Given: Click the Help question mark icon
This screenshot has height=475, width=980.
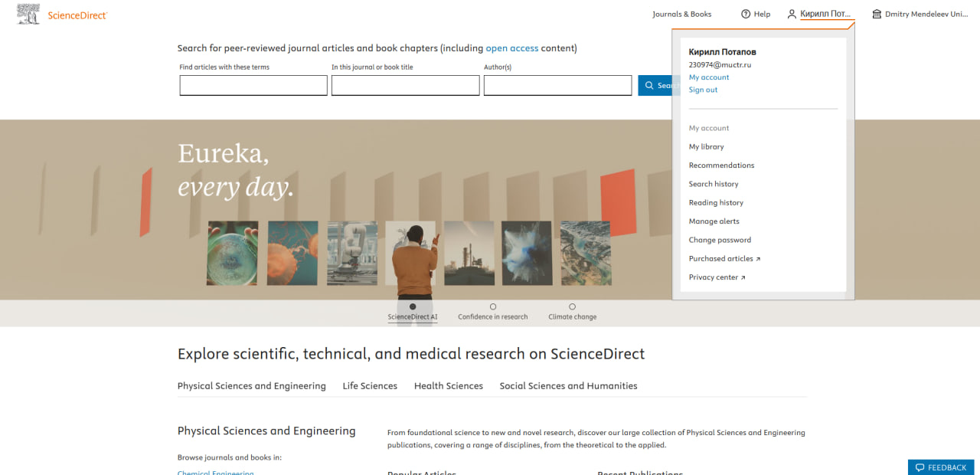Looking at the screenshot, I should pyautogui.click(x=746, y=14).
